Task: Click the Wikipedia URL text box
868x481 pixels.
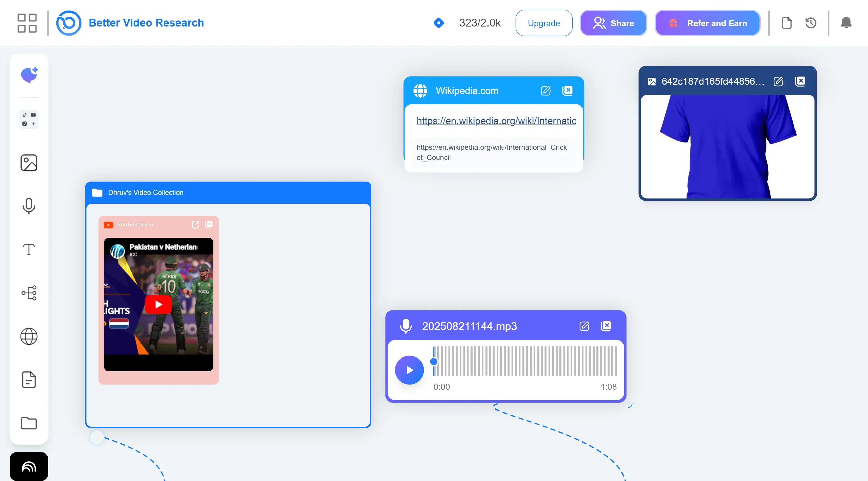Action: tap(494, 152)
